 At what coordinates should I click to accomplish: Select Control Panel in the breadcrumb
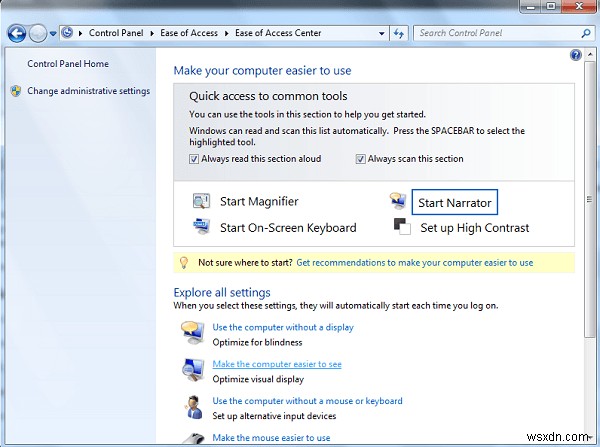(116, 33)
